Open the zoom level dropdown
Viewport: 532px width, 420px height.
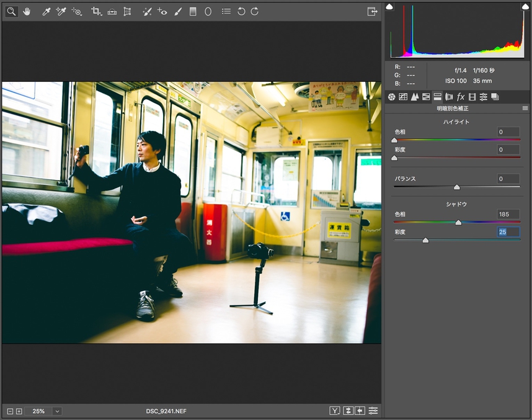[57, 411]
